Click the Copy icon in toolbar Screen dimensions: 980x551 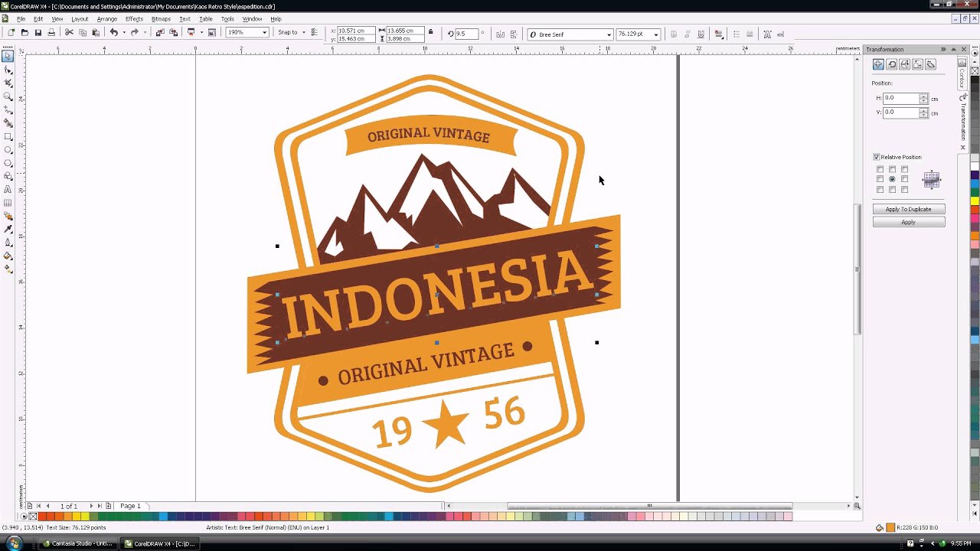click(x=82, y=33)
